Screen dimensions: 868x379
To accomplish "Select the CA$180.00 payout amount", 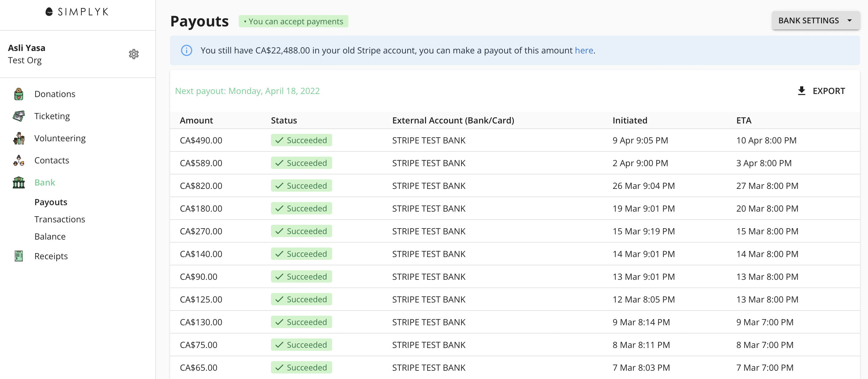I will [x=201, y=209].
